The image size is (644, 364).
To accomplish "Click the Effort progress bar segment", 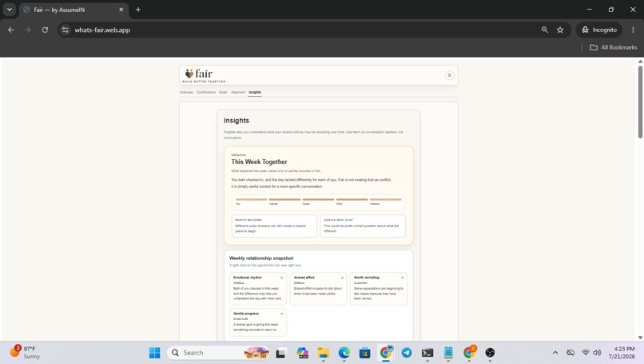I will click(x=352, y=201).
